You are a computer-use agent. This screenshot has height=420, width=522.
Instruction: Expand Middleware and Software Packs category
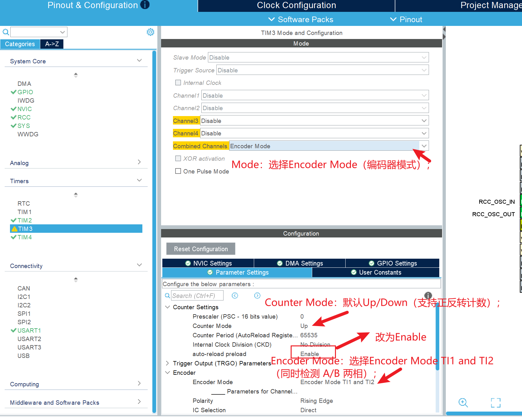coord(139,402)
